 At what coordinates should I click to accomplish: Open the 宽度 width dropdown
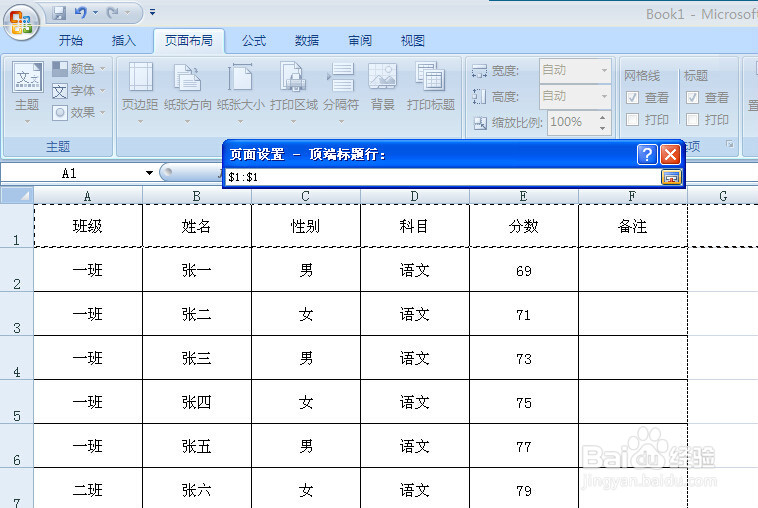click(x=604, y=71)
